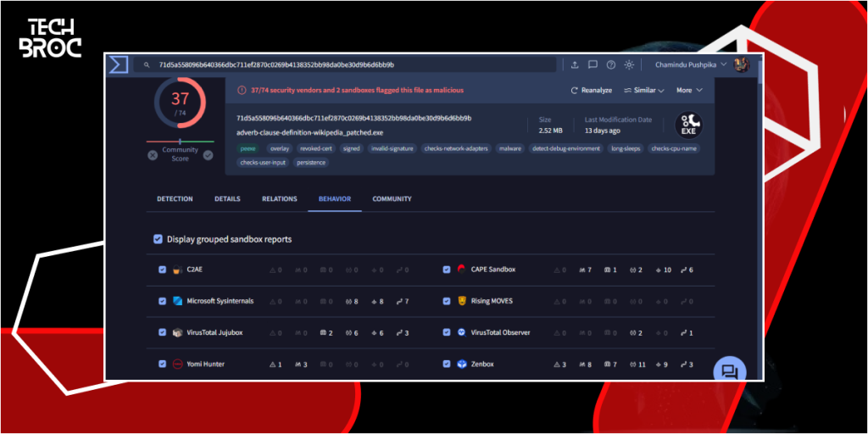Uncheck the Rising MOVES checkbox
868x434 pixels.
[447, 301]
